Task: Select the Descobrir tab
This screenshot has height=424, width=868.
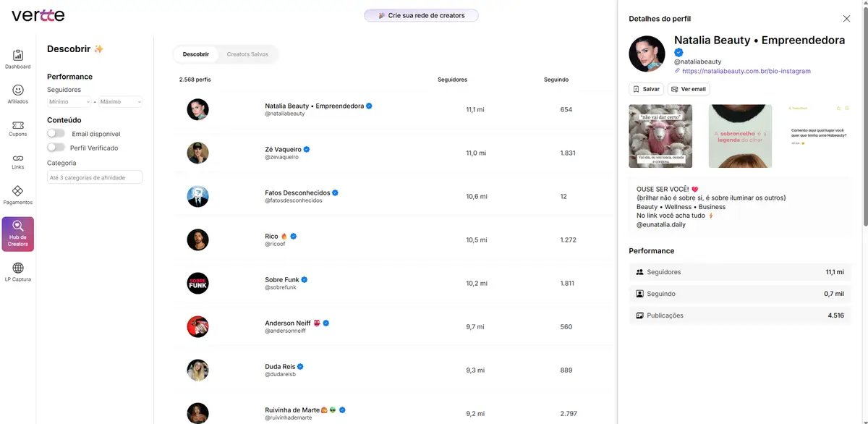Action: pos(197,54)
